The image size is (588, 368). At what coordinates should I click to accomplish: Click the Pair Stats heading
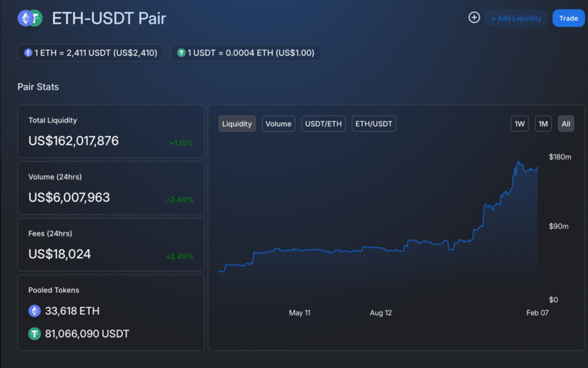(x=38, y=87)
